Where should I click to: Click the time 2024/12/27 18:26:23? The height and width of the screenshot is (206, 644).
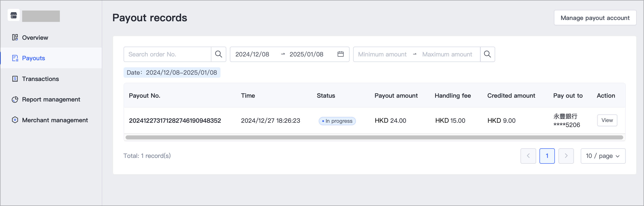tap(270, 120)
